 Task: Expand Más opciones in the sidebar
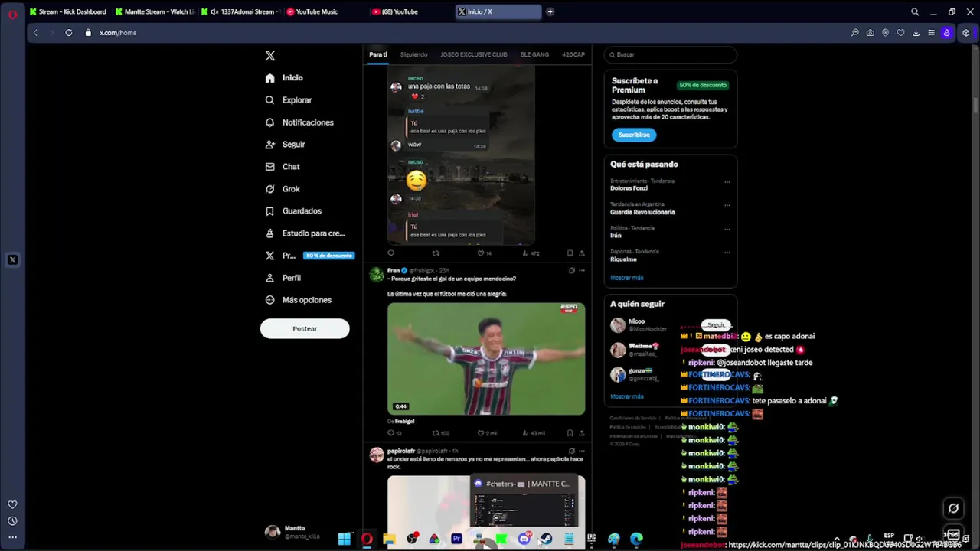click(298, 300)
